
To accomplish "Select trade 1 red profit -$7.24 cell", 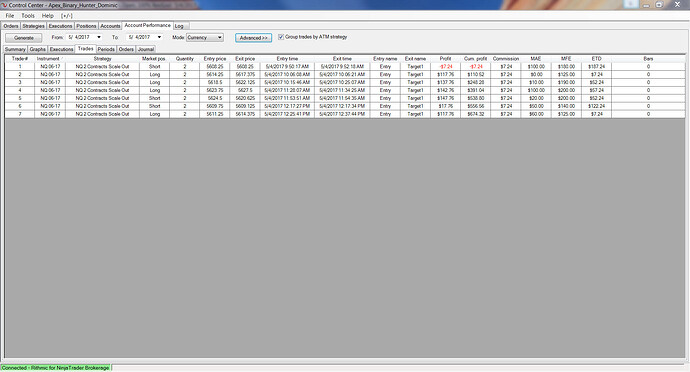I will coord(445,66).
